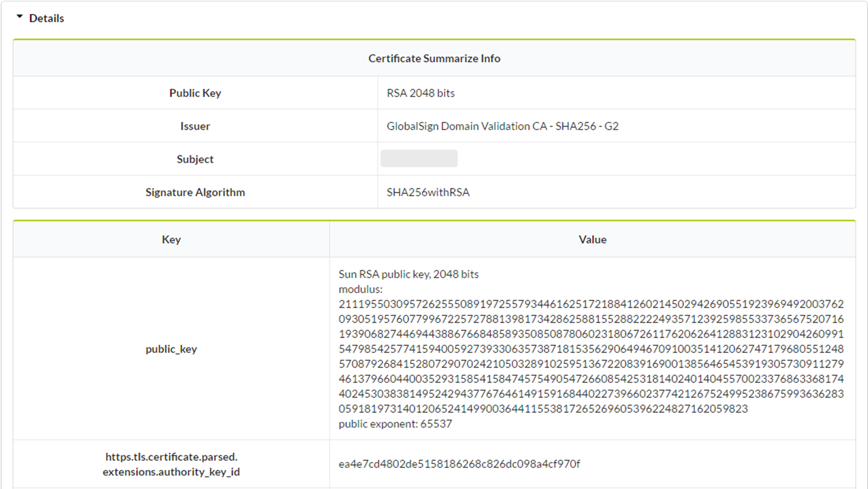Screen dimensions: 868x489
Task: Click the public exponent 65537 line
Action: pos(395,424)
